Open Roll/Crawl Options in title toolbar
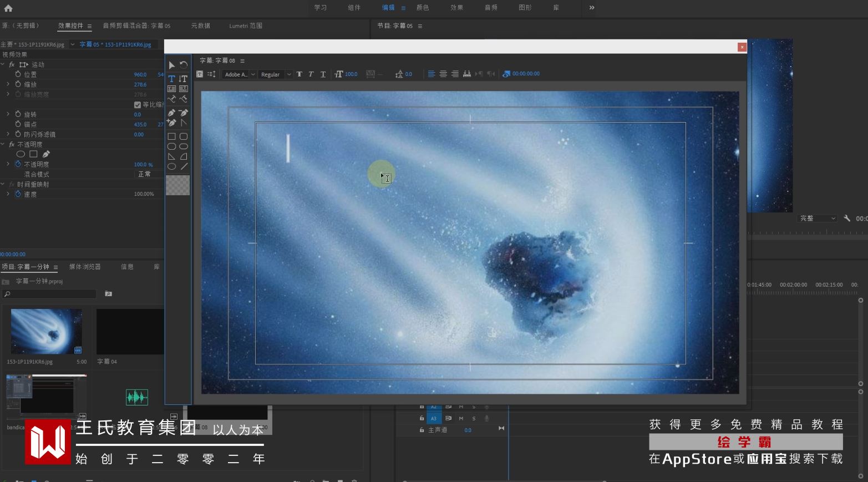This screenshot has width=868, height=482. pos(211,74)
